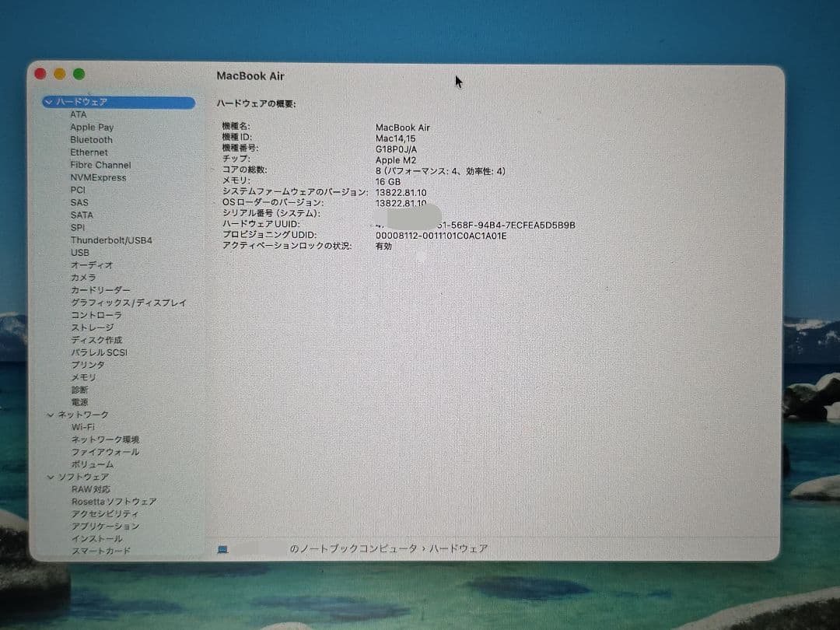Click the ハードウェアの概要 heading

point(256,104)
